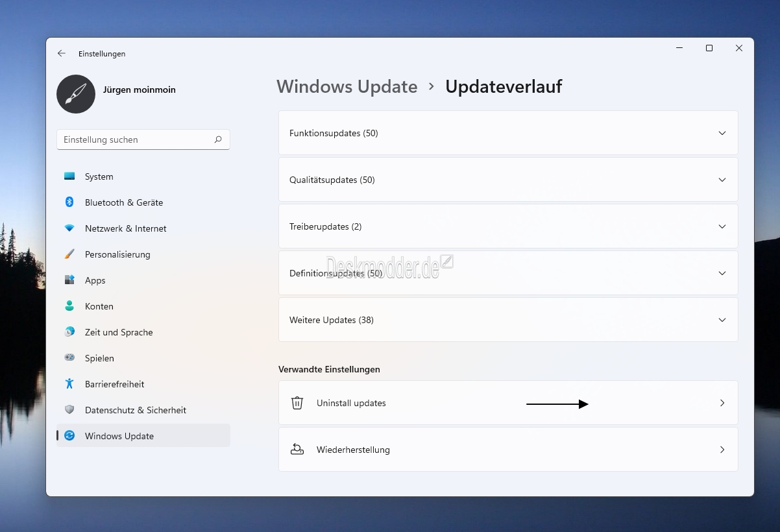Select Windows Update in the sidebar
Screen dimensions: 780x532
[143, 436]
